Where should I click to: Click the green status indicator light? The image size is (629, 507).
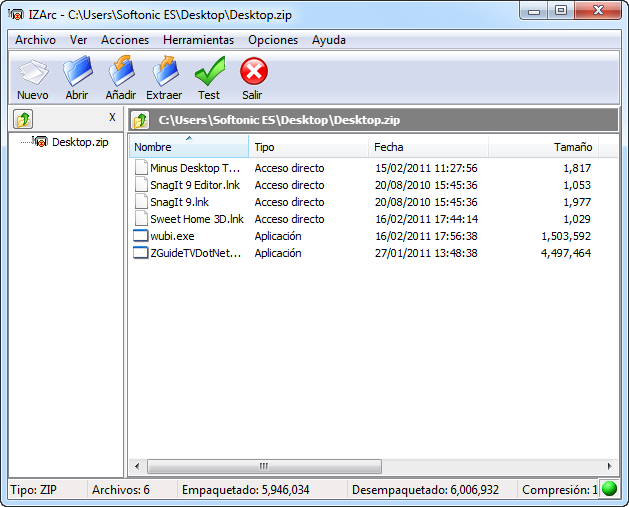[x=609, y=489]
